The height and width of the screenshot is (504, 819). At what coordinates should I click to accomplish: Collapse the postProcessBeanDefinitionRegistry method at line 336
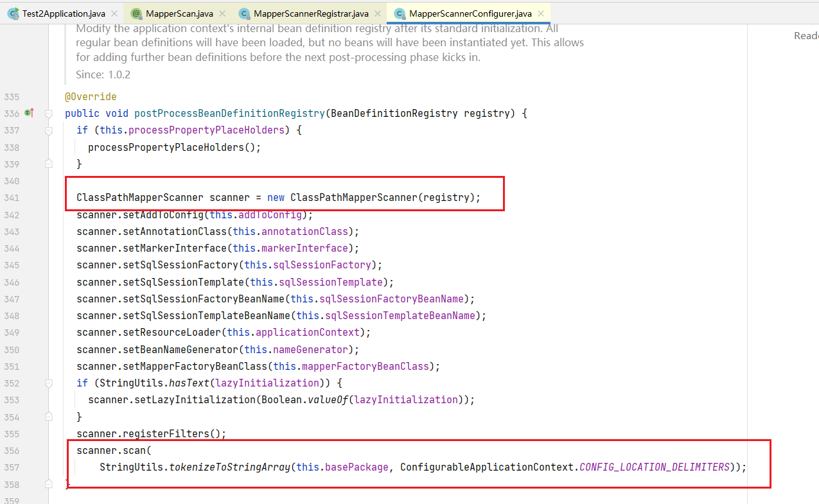tap(49, 114)
